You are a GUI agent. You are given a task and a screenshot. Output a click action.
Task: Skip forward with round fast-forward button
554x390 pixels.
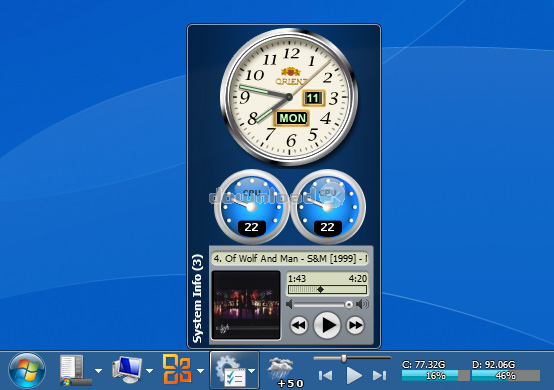click(x=355, y=325)
